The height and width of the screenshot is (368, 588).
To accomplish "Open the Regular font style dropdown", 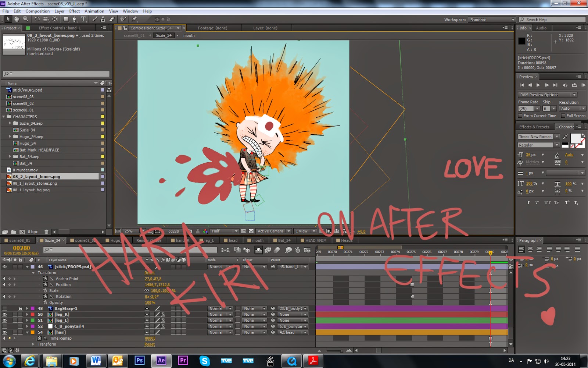I will (x=539, y=145).
